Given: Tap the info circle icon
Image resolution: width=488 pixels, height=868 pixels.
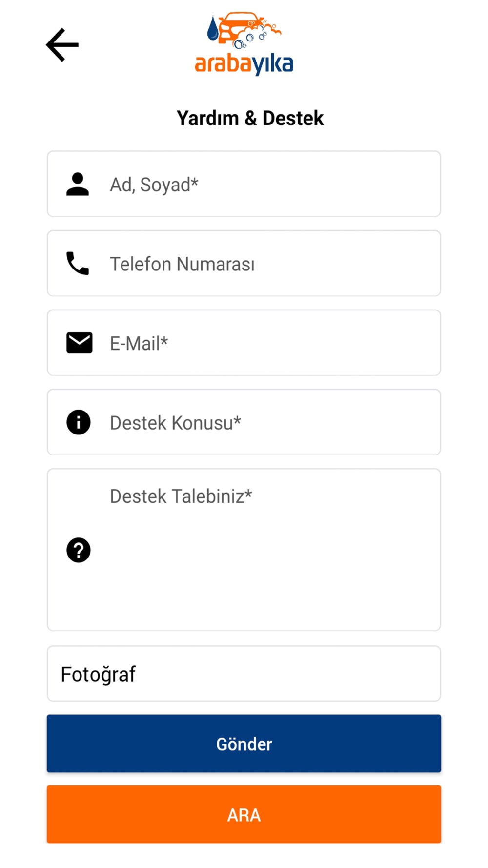Looking at the screenshot, I should click(79, 422).
